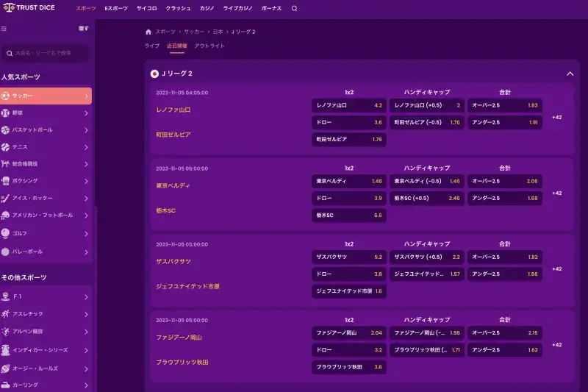Switch to the アウトライト tab
The height and width of the screenshot is (392, 588).
[x=209, y=46]
